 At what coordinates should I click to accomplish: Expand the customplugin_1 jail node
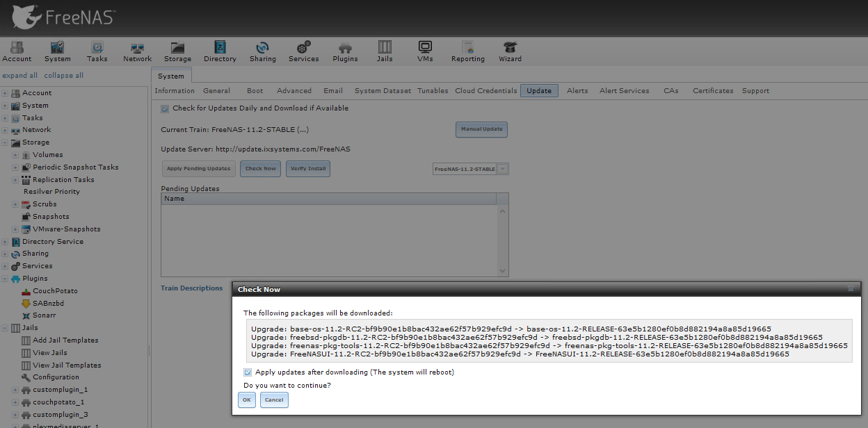(15, 390)
